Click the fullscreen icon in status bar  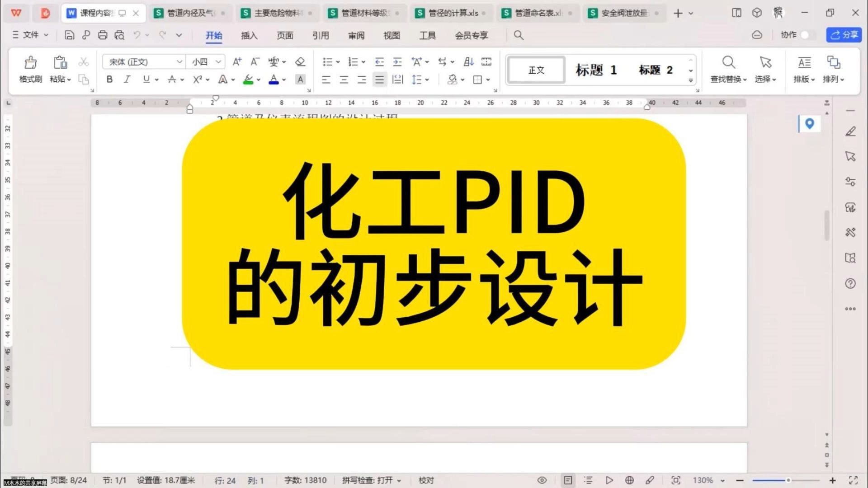point(854,480)
